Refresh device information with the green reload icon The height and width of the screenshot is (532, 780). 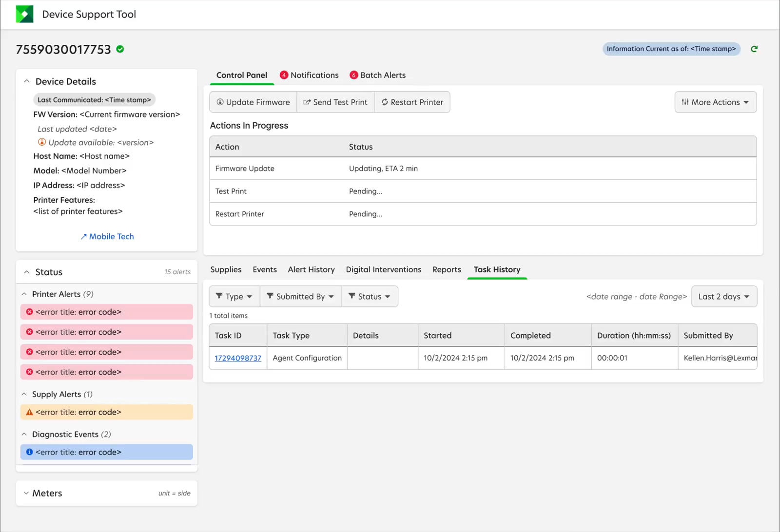754,49
